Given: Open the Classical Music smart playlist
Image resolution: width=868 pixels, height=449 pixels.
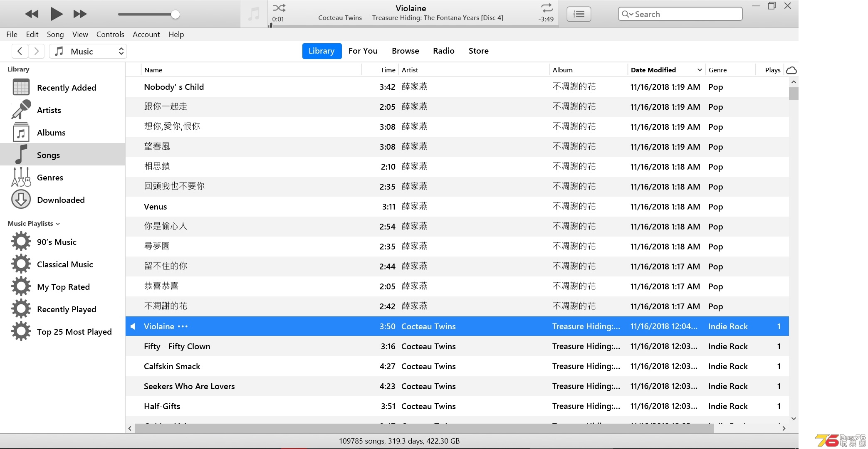Looking at the screenshot, I should pyautogui.click(x=62, y=264).
